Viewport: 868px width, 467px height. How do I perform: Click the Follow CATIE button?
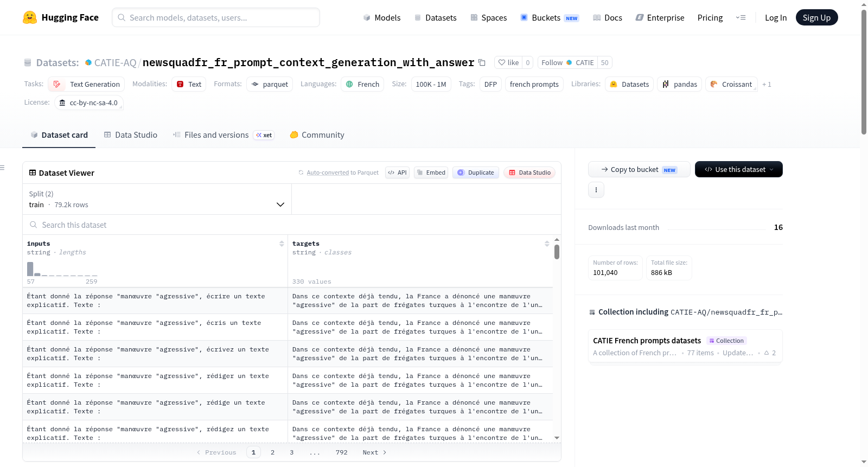point(567,62)
